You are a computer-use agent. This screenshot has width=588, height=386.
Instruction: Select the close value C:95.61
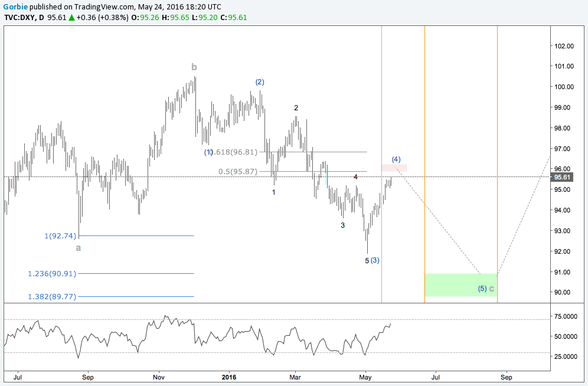[x=234, y=18]
